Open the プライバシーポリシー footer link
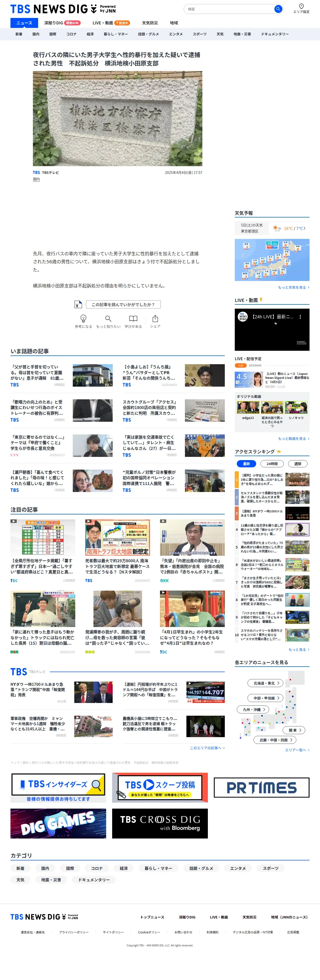 [74, 932]
